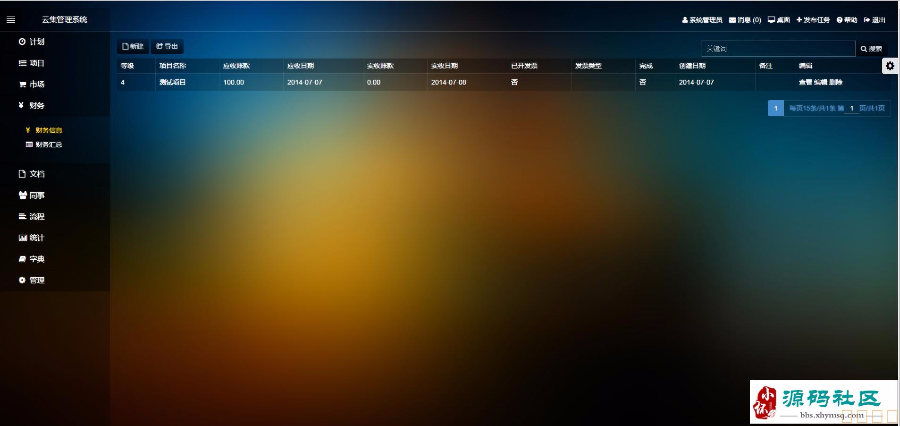Open the 市场 (Market) sidebar section
900x426 pixels.
point(32,84)
